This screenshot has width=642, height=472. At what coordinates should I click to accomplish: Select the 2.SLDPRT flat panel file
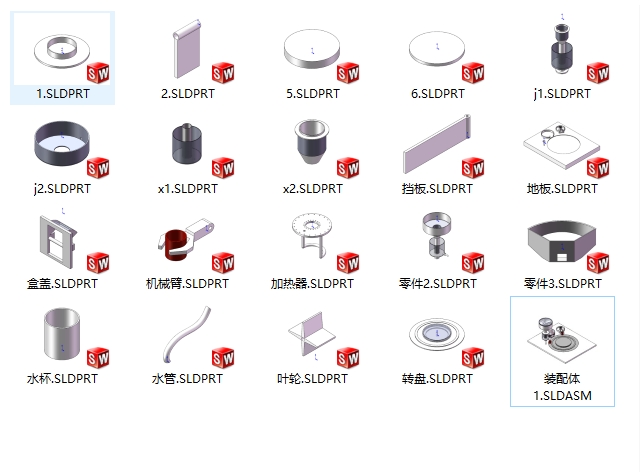(188, 58)
